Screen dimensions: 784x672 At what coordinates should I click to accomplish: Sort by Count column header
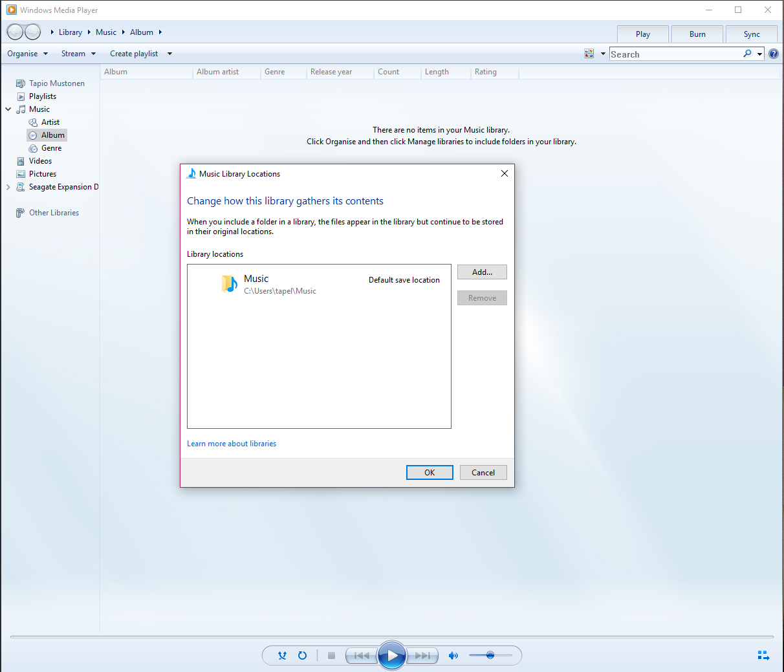[397, 72]
